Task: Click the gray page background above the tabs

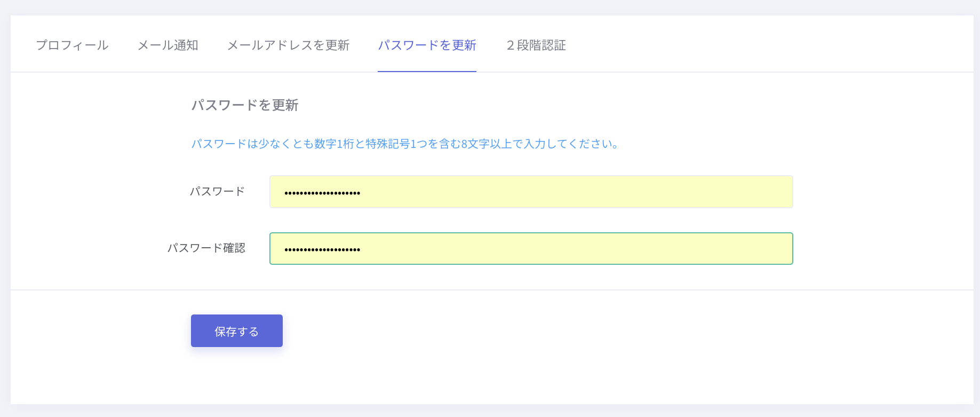Action: coord(490,7)
